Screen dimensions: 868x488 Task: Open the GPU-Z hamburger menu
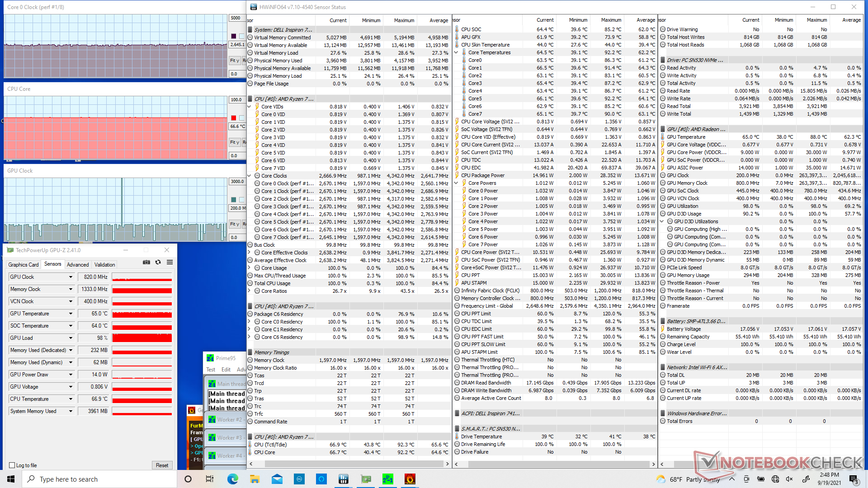pyautogui.click(x=170, y=262)
